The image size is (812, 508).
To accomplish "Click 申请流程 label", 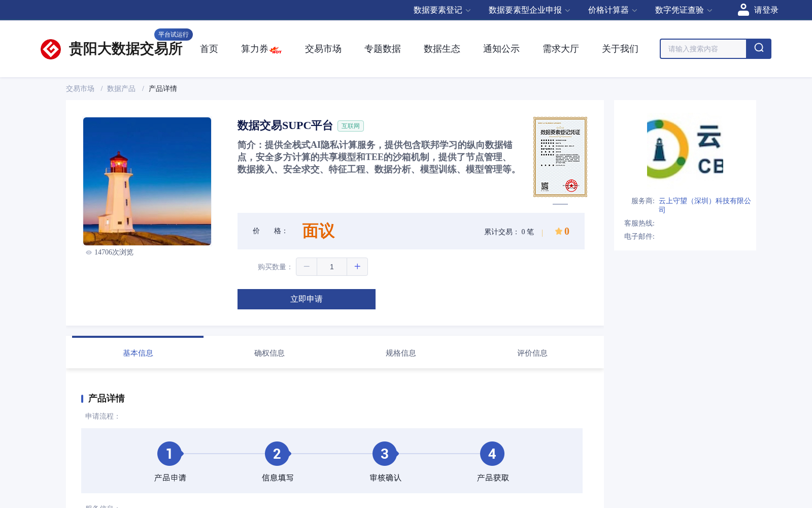I will point(103,416).
